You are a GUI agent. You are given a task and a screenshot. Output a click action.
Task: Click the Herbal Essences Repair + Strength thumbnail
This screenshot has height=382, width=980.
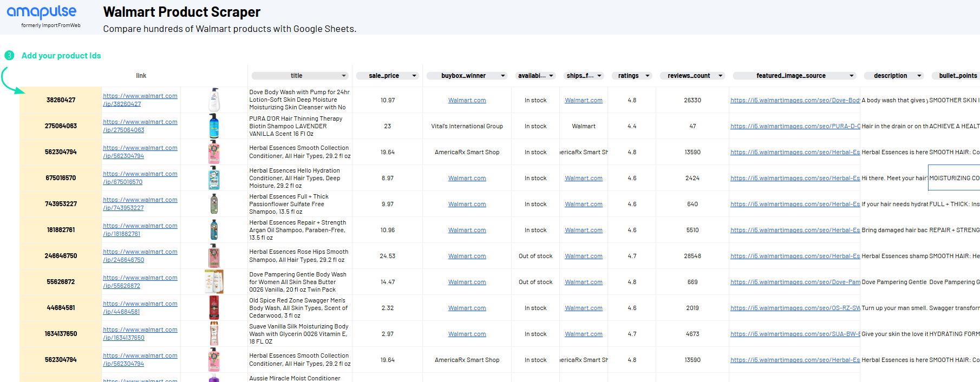click(x=214, y=230)
